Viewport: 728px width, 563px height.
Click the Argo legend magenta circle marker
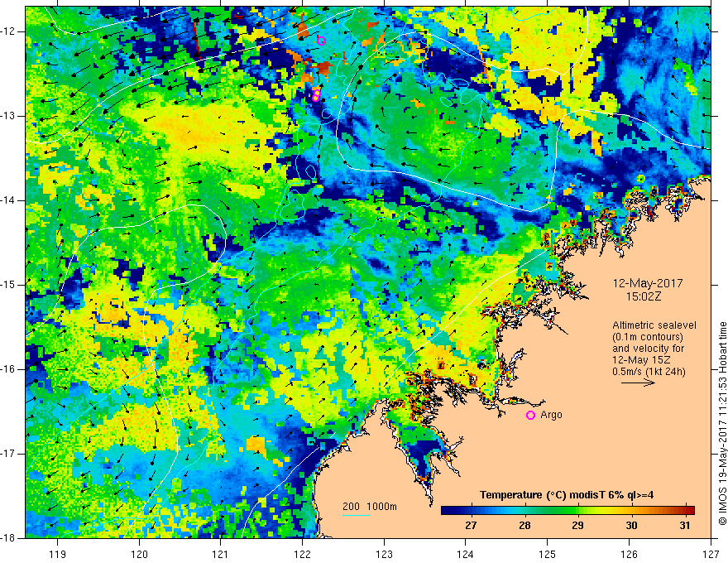tap(530, 416)
